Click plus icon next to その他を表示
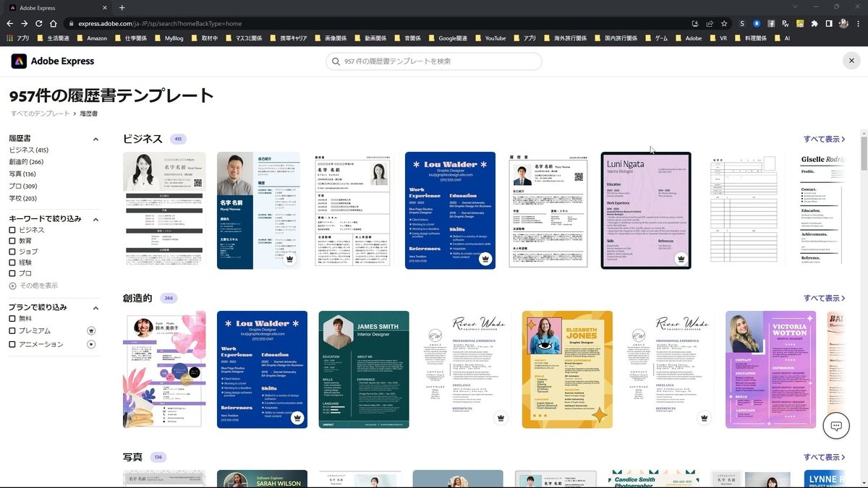 click(x=12, y=286)
